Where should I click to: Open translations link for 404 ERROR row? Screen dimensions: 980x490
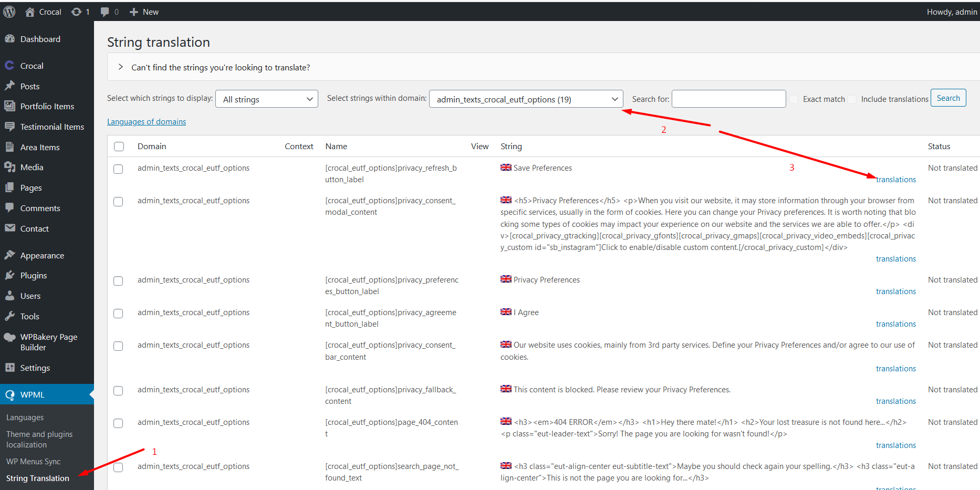(x=896, y=445)
